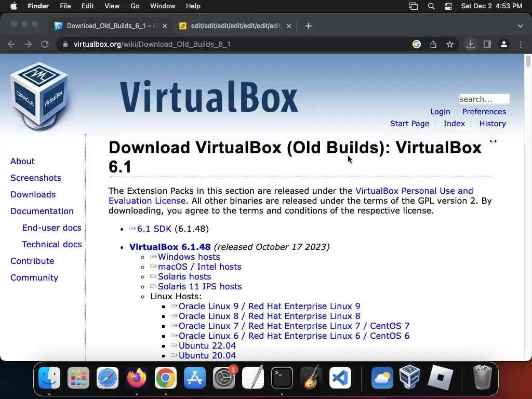Open the Screenshots sidebar link
Image resolution: width=532 pixels, height=399 pixels.
coord(36,178)
